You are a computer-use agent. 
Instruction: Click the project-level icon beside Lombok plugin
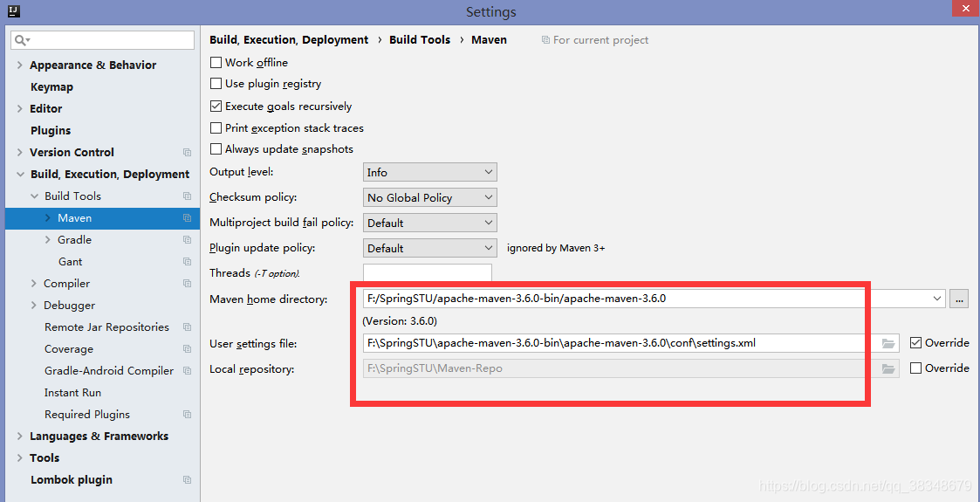pos(187,480)
